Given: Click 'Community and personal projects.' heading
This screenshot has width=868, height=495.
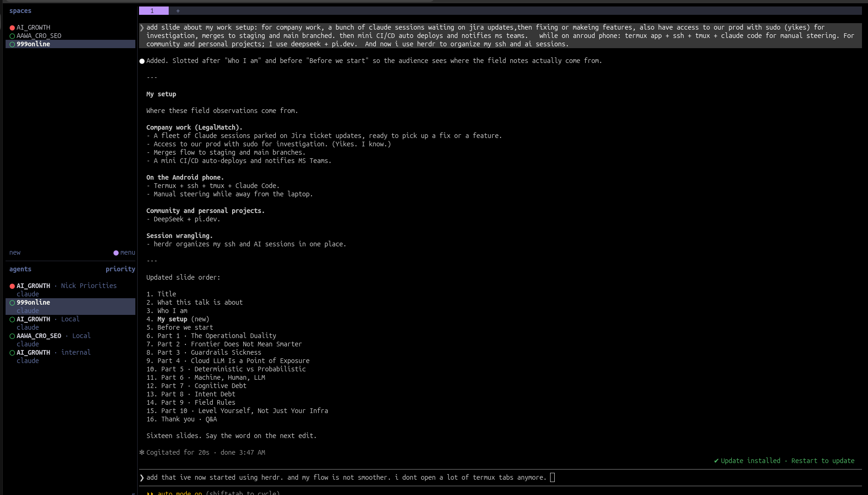Looking at the screenshot, I should [206, 211].
